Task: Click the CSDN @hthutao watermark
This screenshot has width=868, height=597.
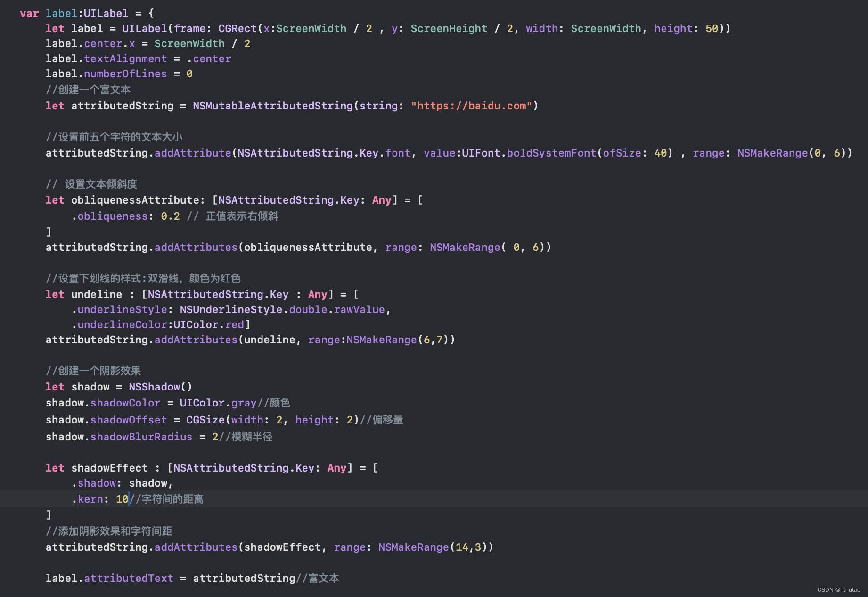Action: pos(839,589)
